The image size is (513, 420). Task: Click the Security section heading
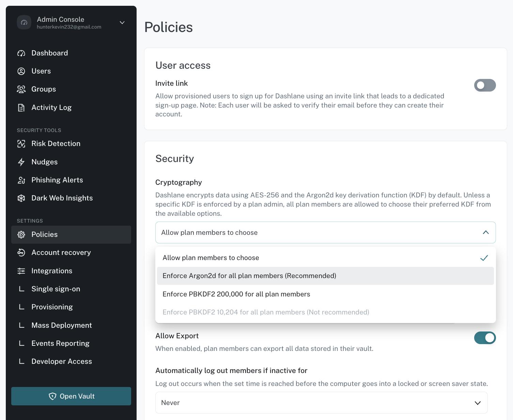(x=175, y=159)
